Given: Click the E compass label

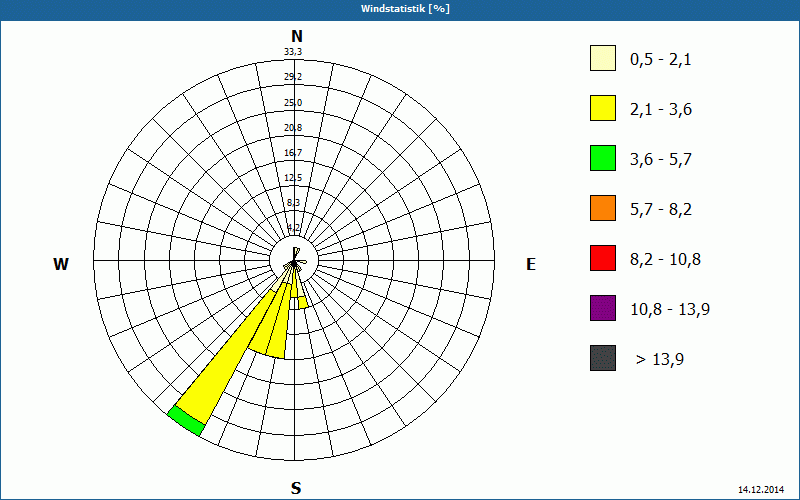Looking at the screenshot, I should point(531,264).
